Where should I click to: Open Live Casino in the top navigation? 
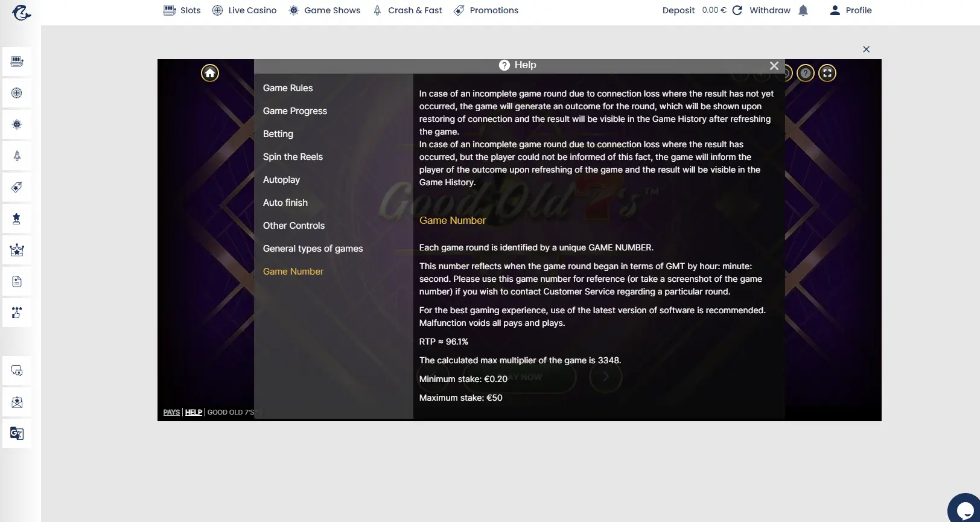[244, 10]
